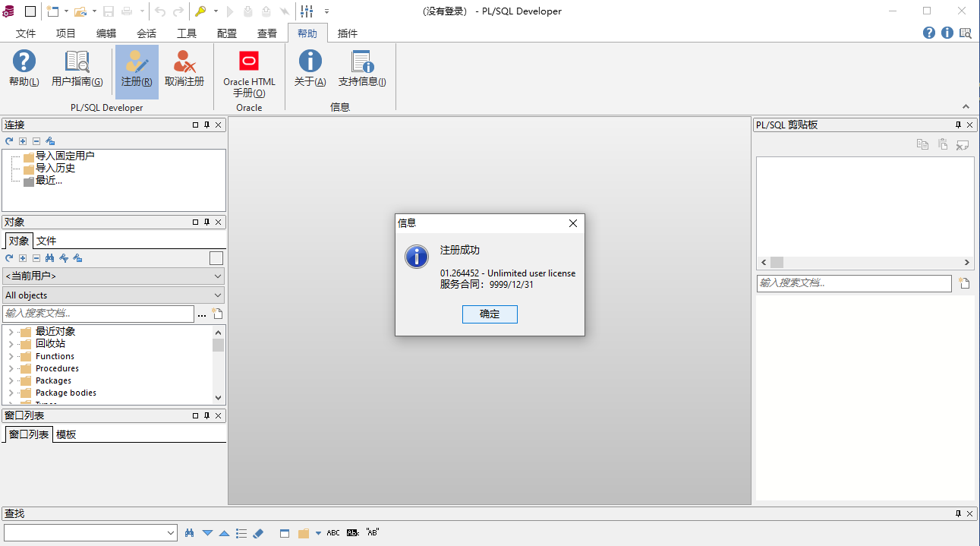Click binoculars find icon in 对象 panel
980x546 pixels.
tap(50, 258)
